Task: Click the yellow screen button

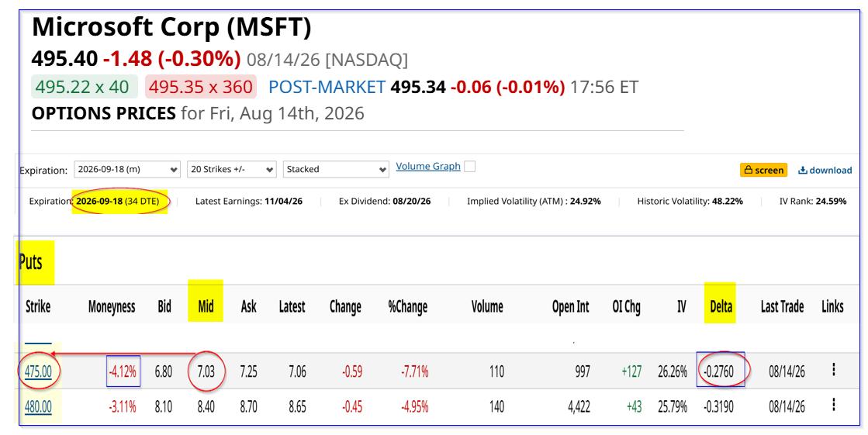Action: (764, 170)
